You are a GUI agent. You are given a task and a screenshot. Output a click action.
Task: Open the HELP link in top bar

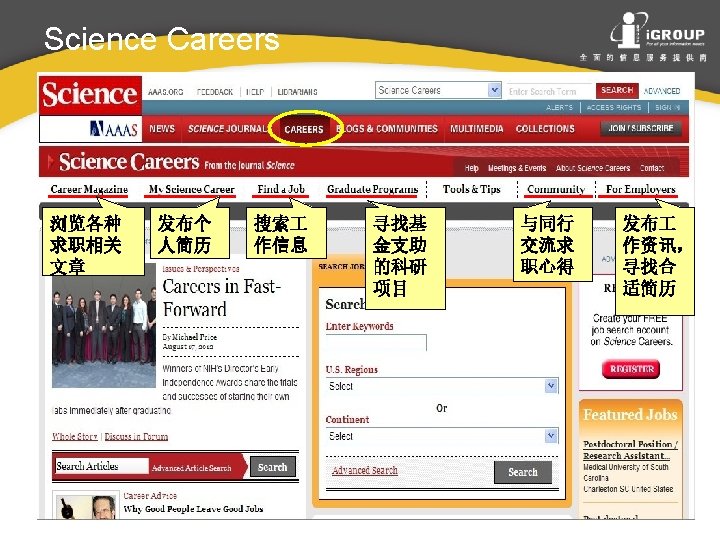pos(255,92)
